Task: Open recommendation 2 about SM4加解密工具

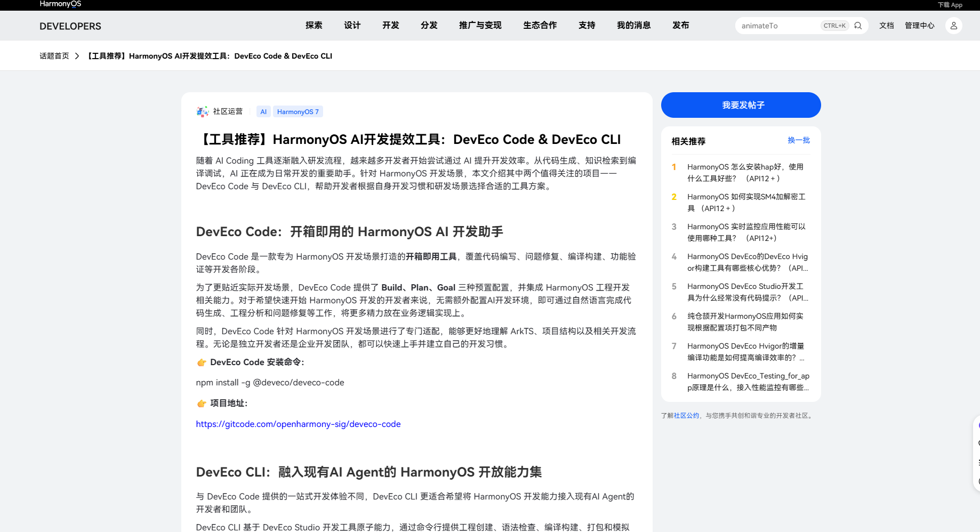Action: click(746, 203)
